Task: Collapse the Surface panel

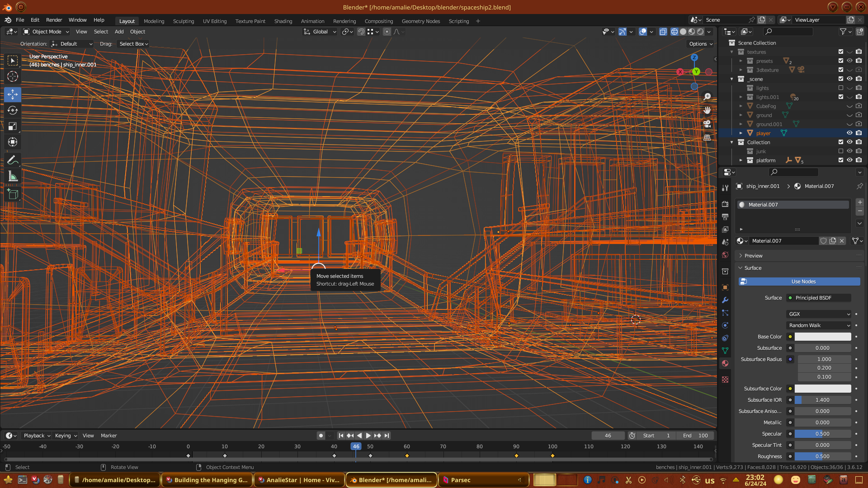Action: (753, 268)
